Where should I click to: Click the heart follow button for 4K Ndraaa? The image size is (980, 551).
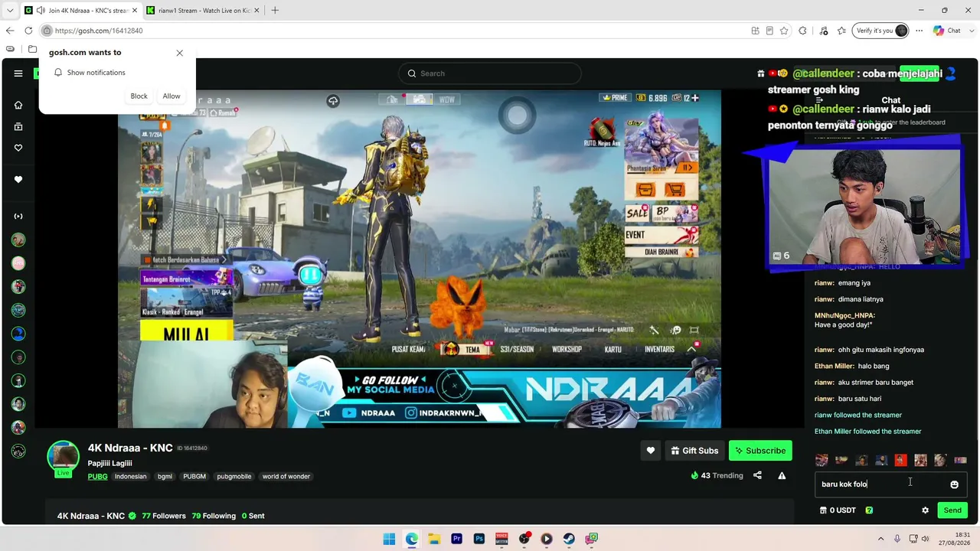(651, 451)
